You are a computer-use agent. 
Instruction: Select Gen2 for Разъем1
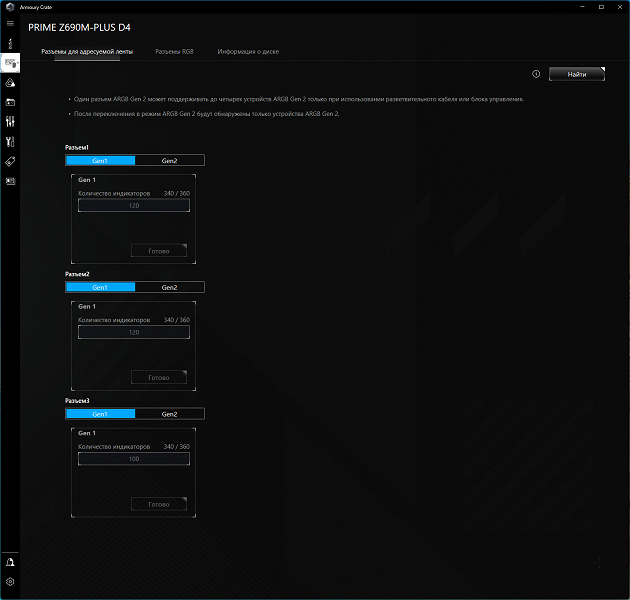170,161
